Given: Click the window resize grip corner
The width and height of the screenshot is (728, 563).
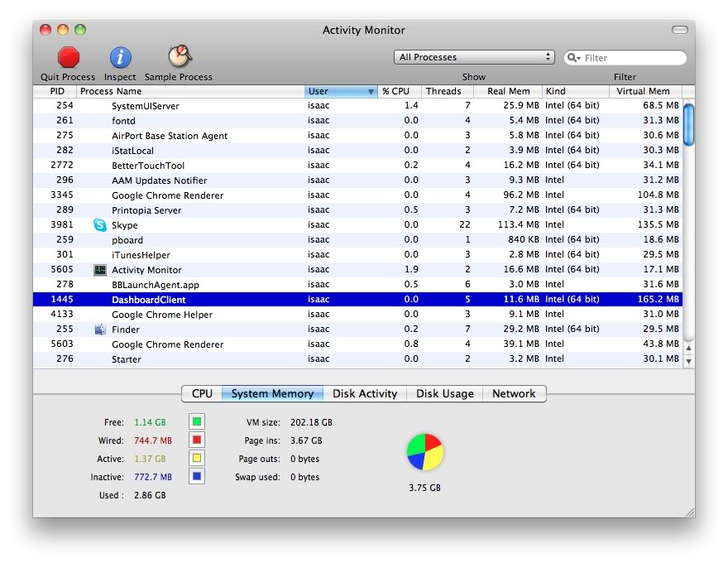Looking at the screenshot, I should click(x=689, y=512).
